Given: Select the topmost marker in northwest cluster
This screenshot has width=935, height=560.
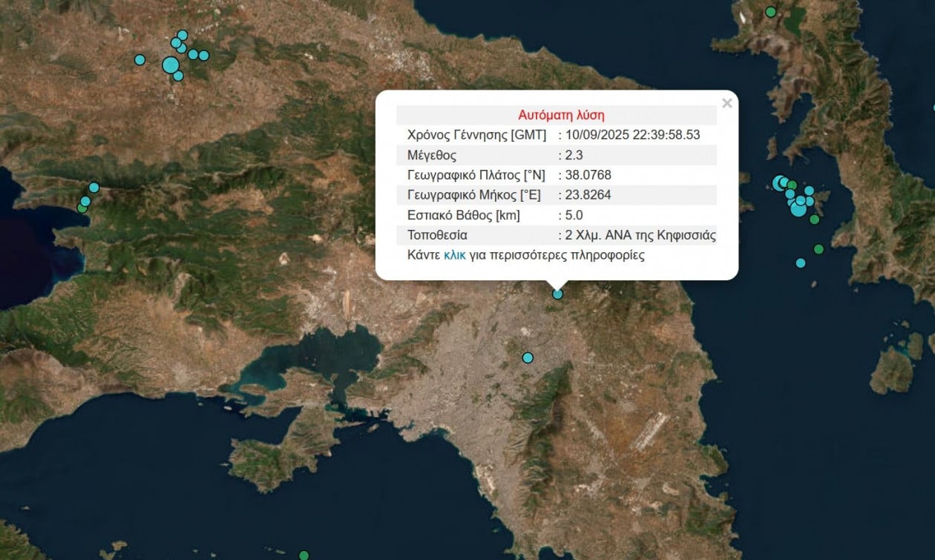Looking at the screenshot, I should coord(183,35).
